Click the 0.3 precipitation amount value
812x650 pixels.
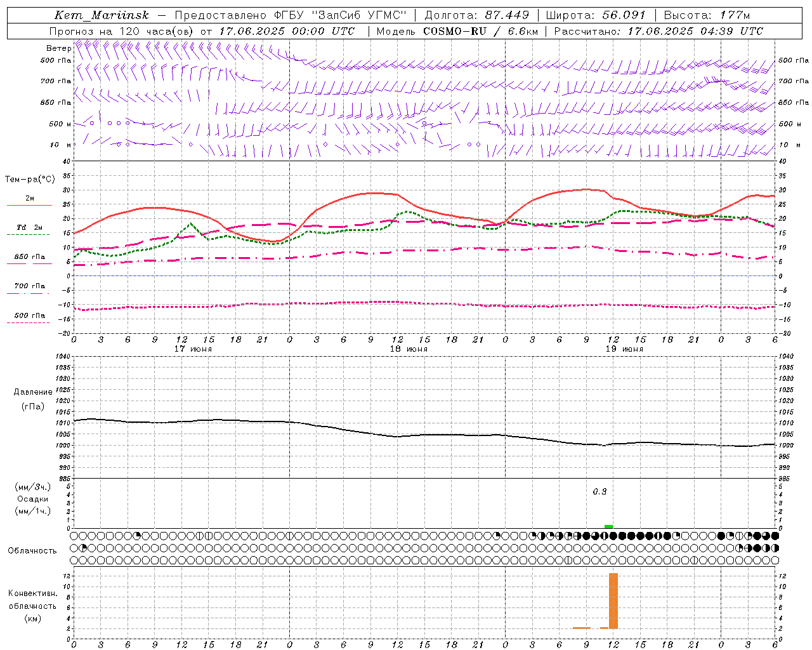(599, 492)
